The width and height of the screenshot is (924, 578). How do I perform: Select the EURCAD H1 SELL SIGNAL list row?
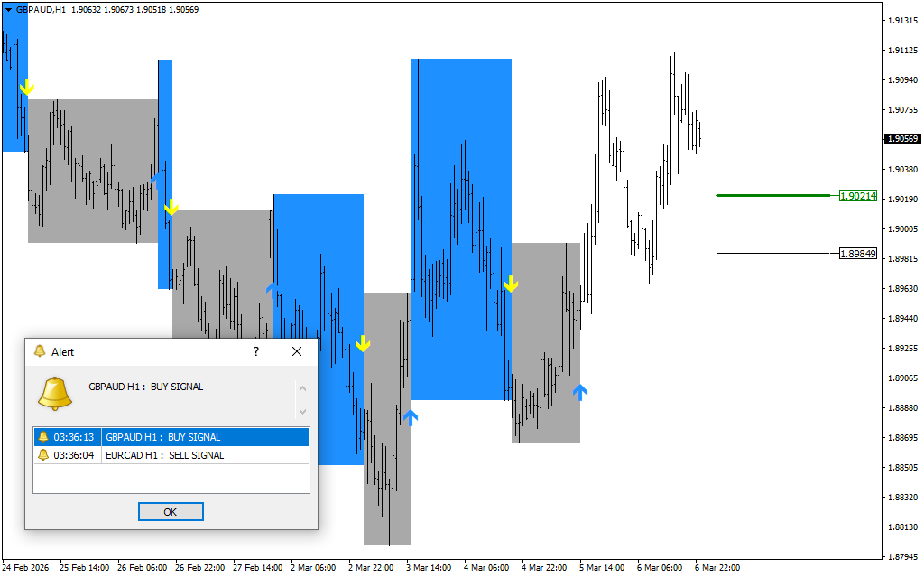171,455
